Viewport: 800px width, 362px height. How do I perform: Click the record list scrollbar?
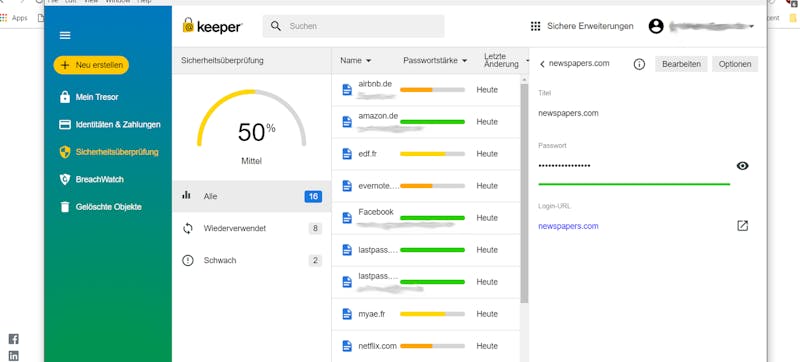pos(524,194)
